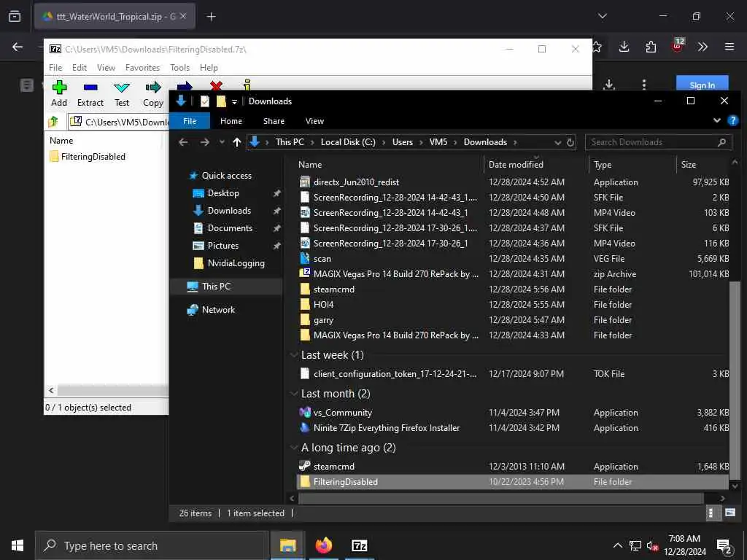Go up one folder level in Explorer
Viewport: 747px width, 560px height.
tap(237, 142)
